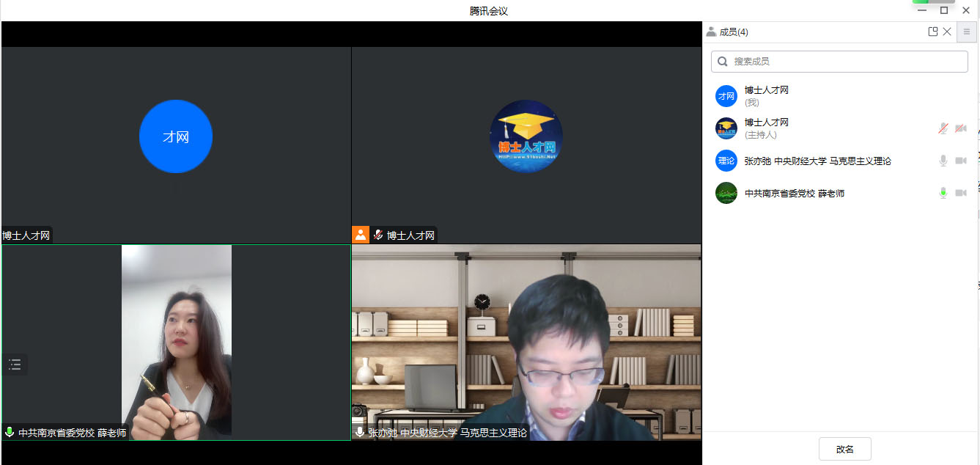Toggle the microphone icon in the 张亦弛 member row
The image size is (980, 465).
point(943,161)
